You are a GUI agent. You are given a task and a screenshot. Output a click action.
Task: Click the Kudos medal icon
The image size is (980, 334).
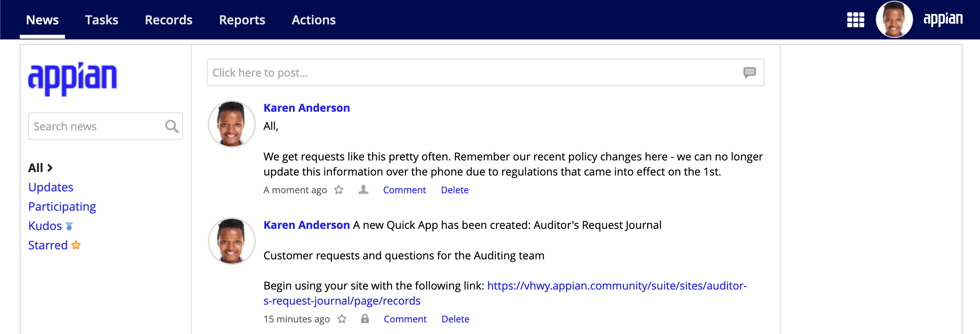pyautogui.click(x=69, y=226)
